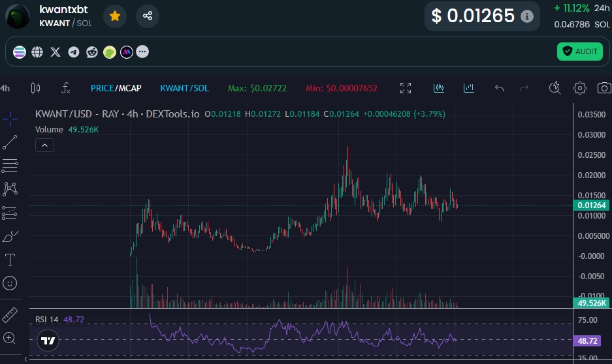Click the KWANT/USD chart title

[x=117, y=114]
